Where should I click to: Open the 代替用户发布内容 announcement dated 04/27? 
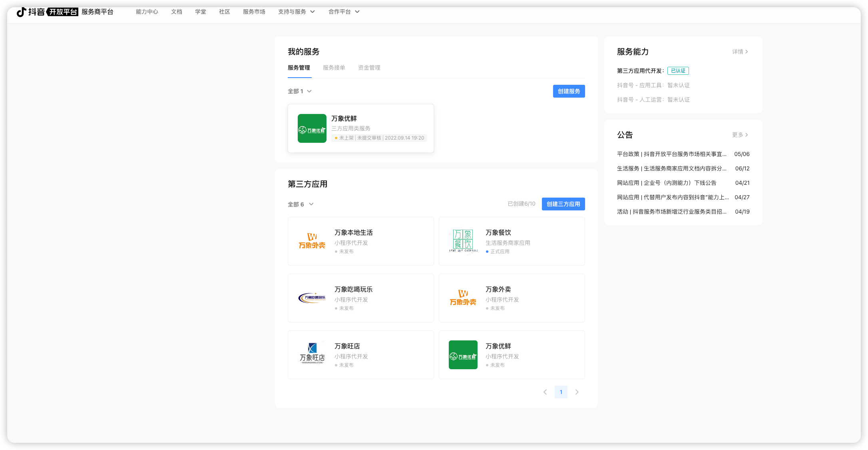tap(683, 197)
